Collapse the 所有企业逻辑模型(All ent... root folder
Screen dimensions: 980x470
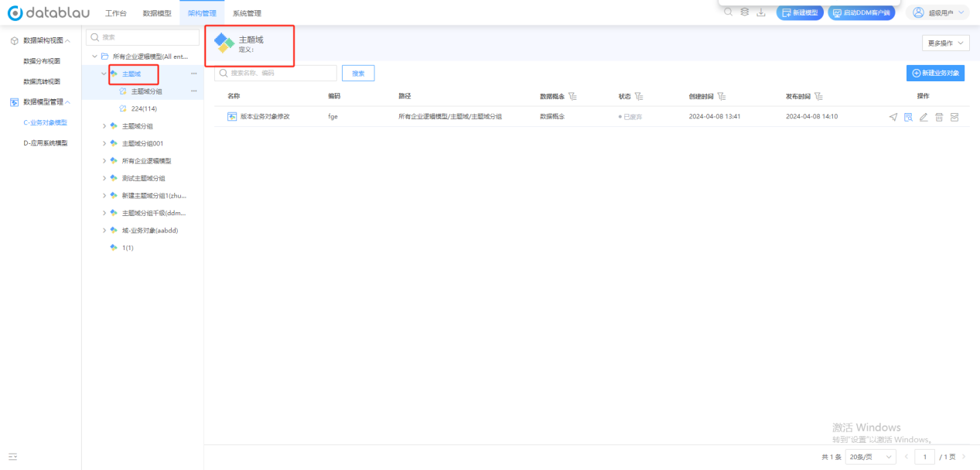tap(94, 57)
